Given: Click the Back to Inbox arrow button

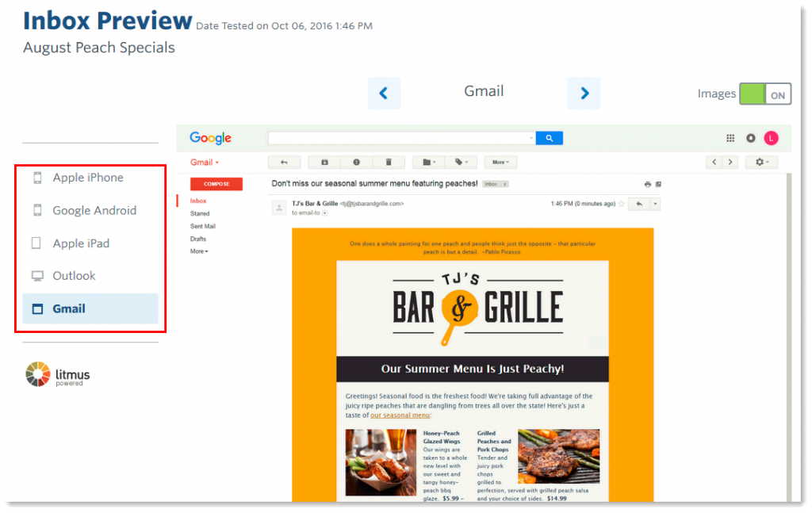Looking at the screenshot, I should tap(285, 163).
